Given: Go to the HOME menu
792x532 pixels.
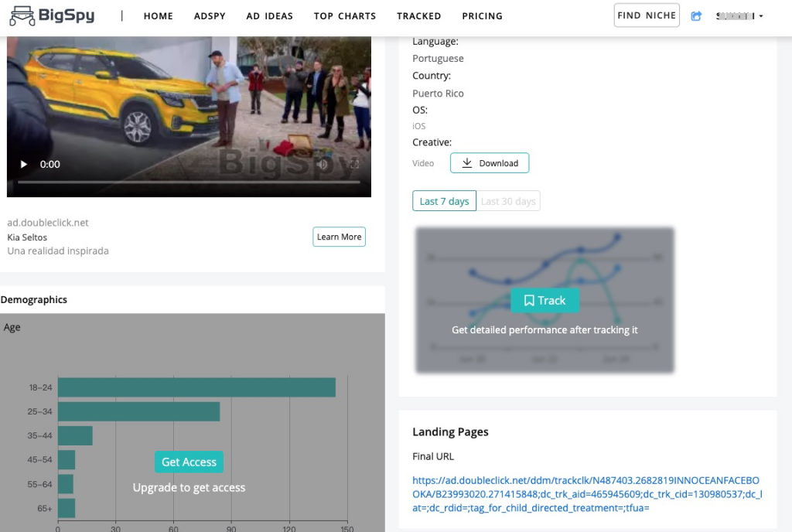Looking at the screenshot, I should (x=158, y=16).
